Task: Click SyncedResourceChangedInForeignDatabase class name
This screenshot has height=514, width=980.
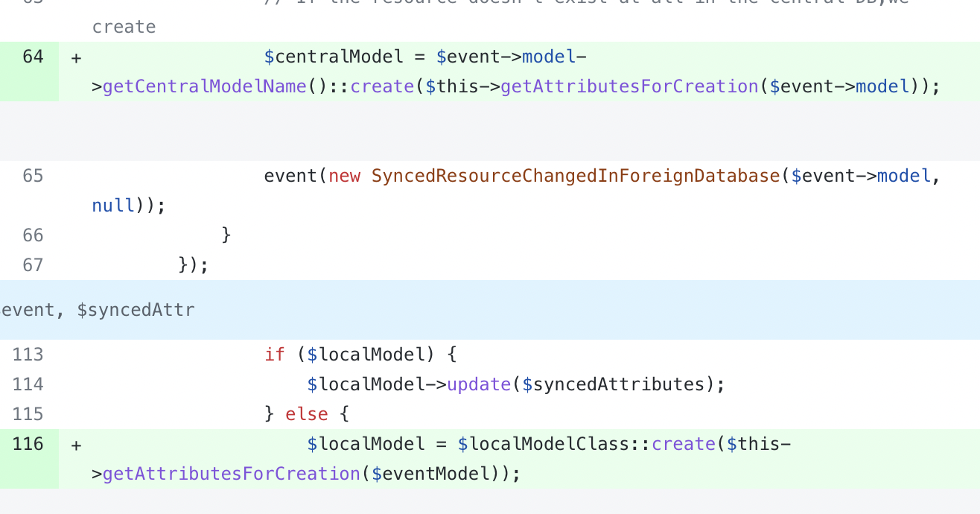Action: tap(576, 176)
